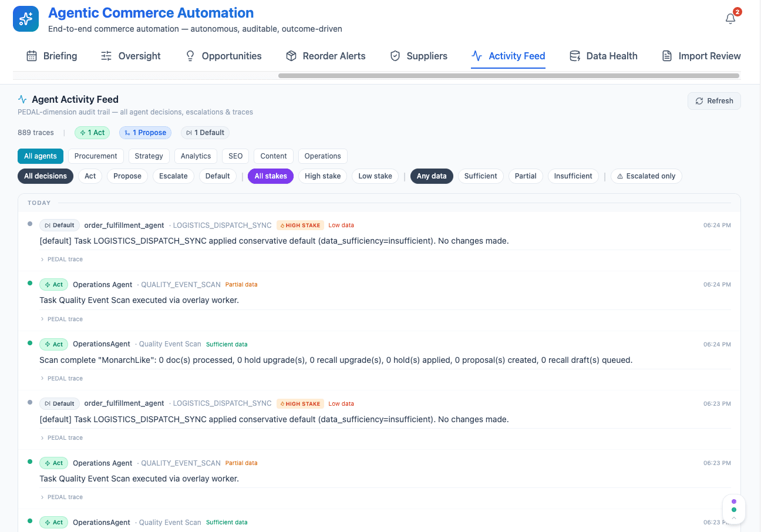The height and width of the screenshot is (532, 761).
Task: Filter decisions by the Act chip
Action: click(x=90, y=176)
